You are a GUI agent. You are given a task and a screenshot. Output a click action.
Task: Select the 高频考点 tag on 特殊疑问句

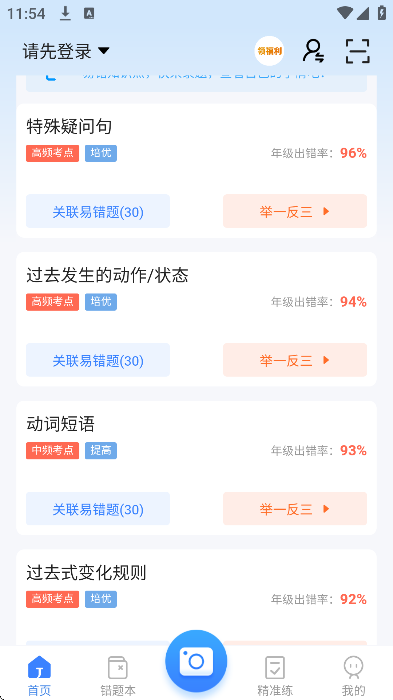[52, 153]
